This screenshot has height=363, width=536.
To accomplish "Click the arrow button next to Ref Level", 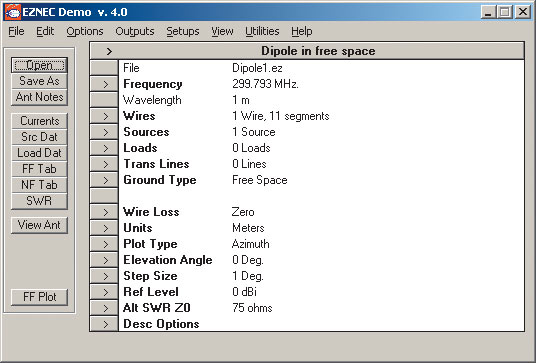I will tap(104, 292).
